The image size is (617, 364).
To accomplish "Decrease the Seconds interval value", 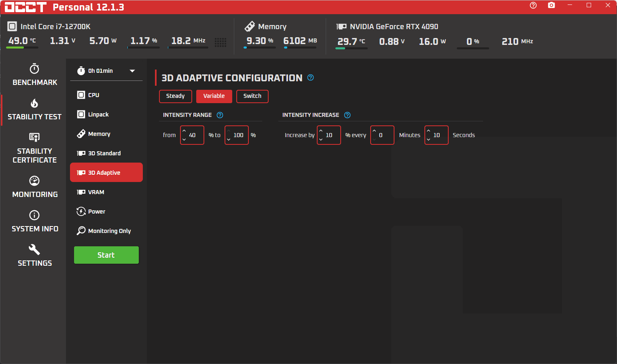I will coord(428,140).
